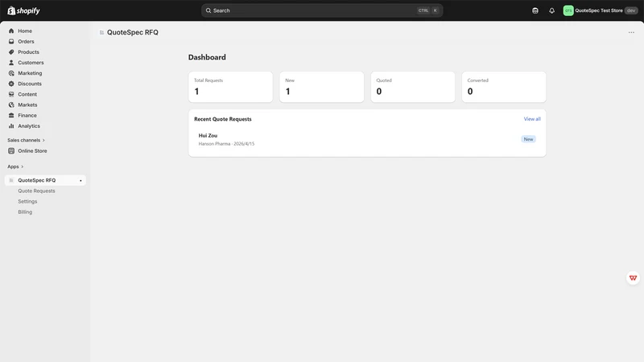This screenshot has height=362, width=644.
Task: Click the Dashboard heading
Action: (207, 57)
